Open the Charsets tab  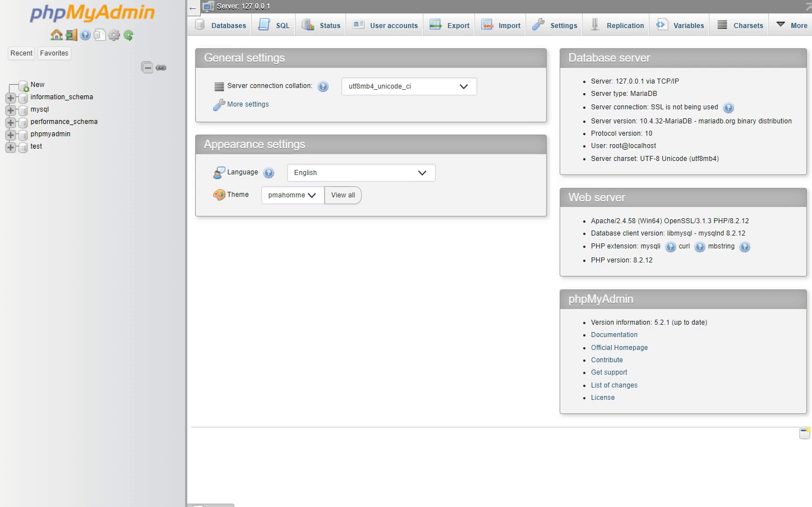(x=740, y=25)
